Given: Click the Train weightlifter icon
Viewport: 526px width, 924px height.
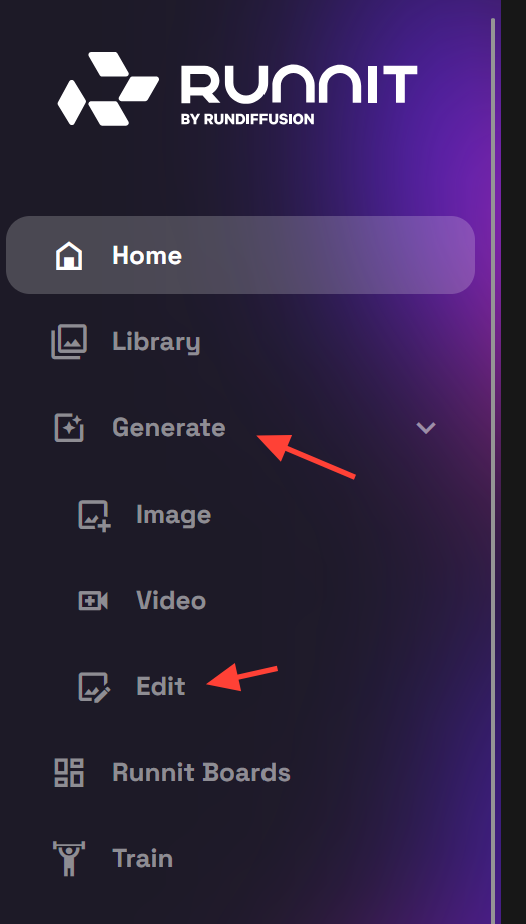Looking at the screenshot, I should [69, 859].
